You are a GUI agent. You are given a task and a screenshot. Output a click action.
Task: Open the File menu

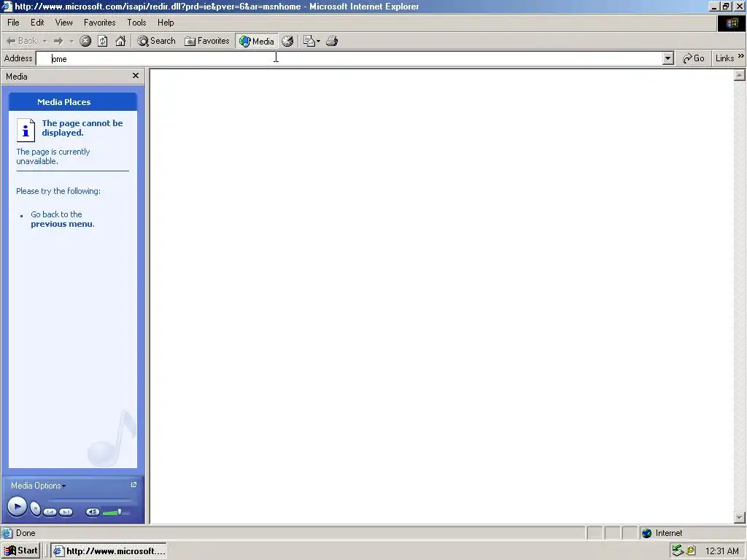click(x=13, y=23)
